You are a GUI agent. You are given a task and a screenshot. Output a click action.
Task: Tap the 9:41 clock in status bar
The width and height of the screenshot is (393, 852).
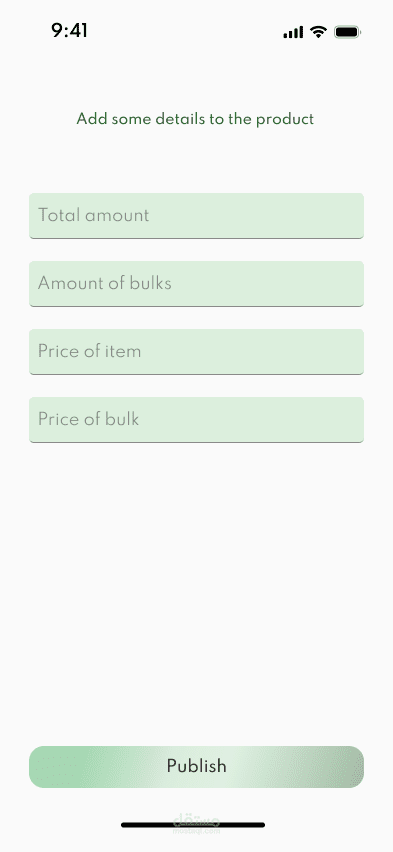pos(70,31)
